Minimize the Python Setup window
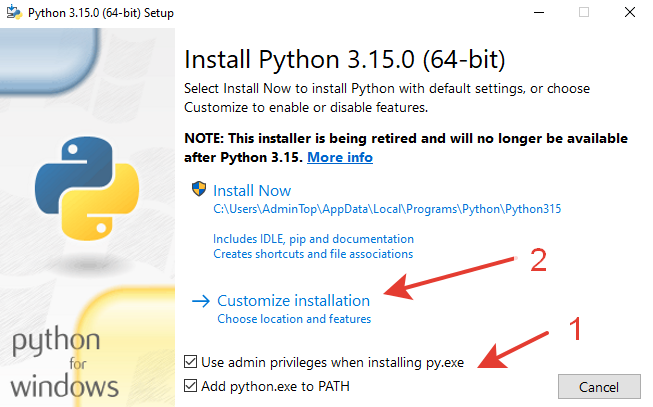Viewport: 653px width, 407px height. coord(539,12)
